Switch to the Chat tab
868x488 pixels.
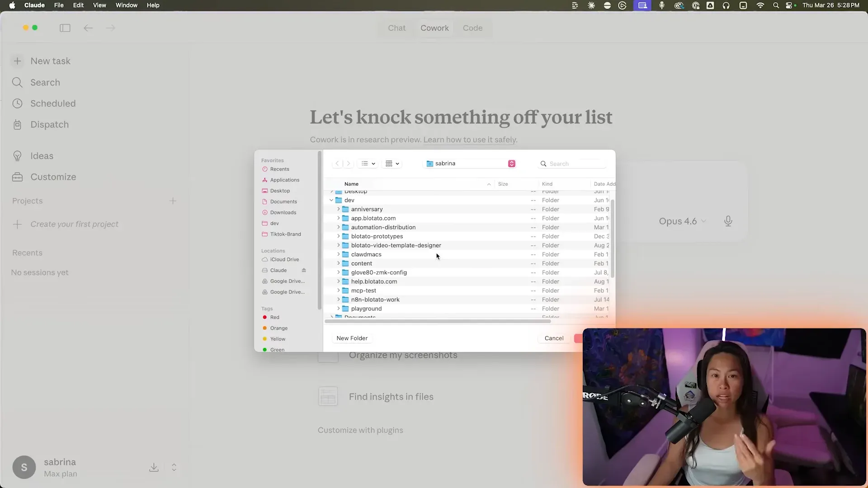click(x=396, y=28)
